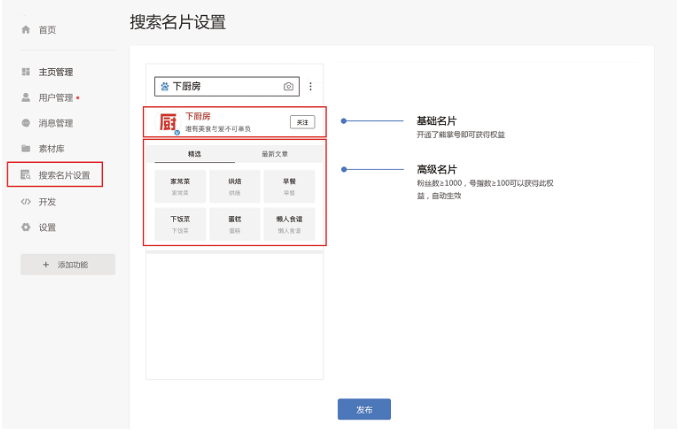
Task: Click the 首页 home icon in sidebar
Action: [x=26, y=29]
